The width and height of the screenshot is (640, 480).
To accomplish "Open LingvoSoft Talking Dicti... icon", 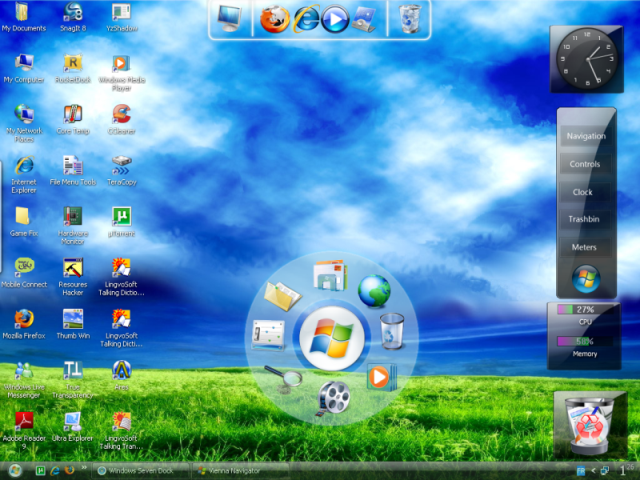I will coord(122,329).
